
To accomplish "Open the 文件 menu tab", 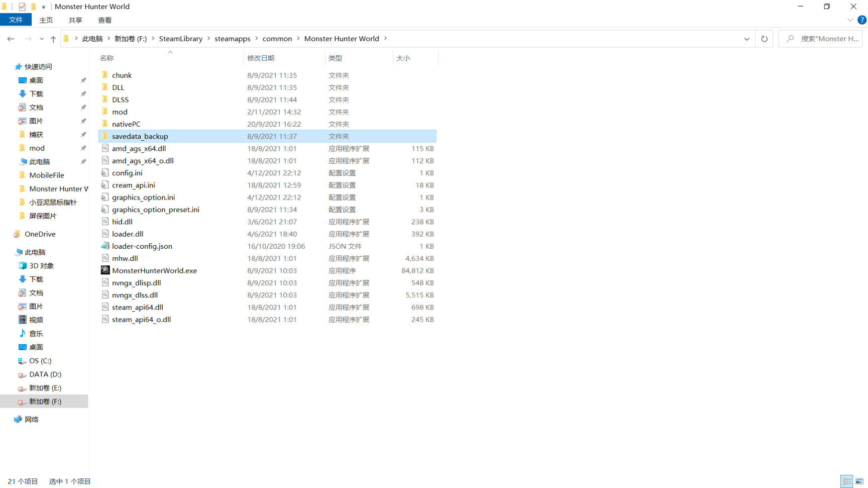I will tap(16, 20).
